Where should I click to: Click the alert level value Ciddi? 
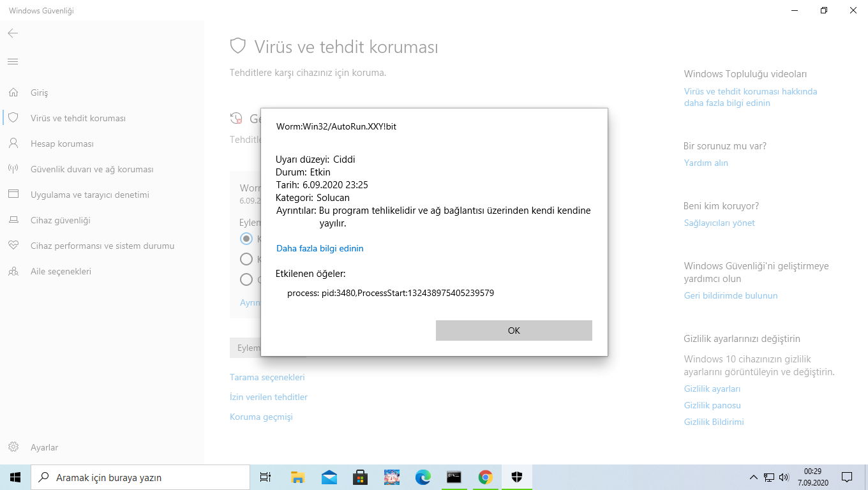coord(344,160)
